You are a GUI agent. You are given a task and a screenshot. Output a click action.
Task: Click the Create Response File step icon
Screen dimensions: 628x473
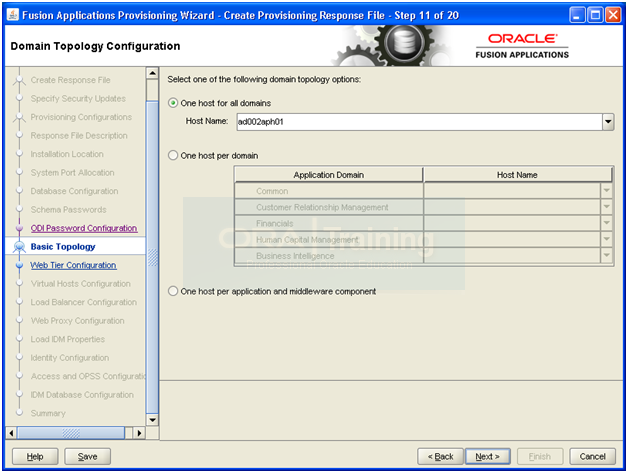point(19,81)
